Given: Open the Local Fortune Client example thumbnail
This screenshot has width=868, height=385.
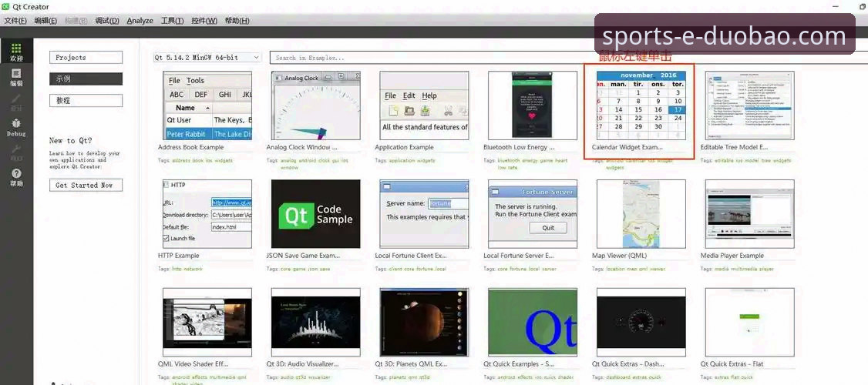Looking at the screenshot, I should [x=424, y=213].
